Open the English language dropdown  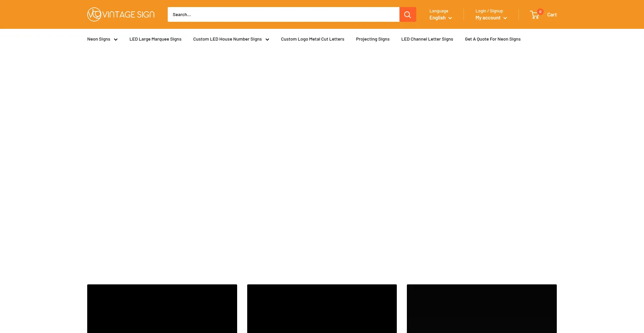(x=440, y=18)
